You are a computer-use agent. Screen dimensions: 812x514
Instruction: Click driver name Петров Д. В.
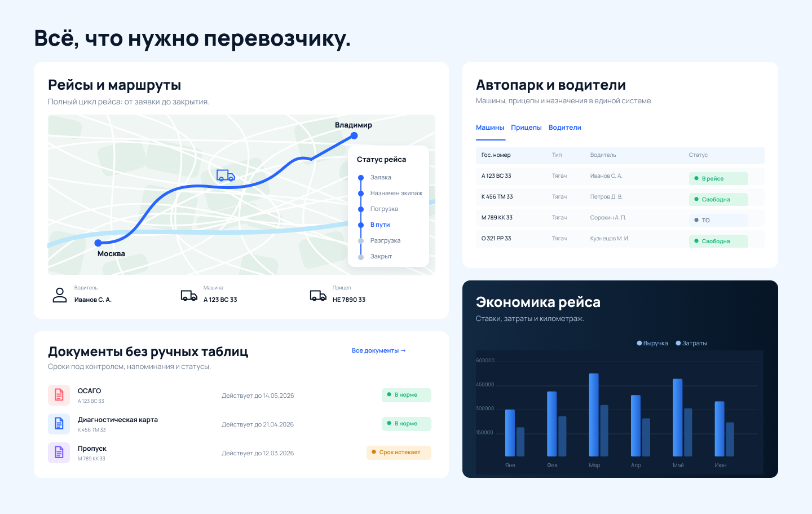[606, 197]
